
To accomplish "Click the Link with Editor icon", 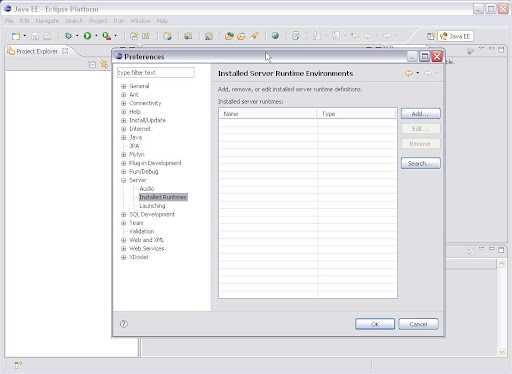I will click(104, 64).
